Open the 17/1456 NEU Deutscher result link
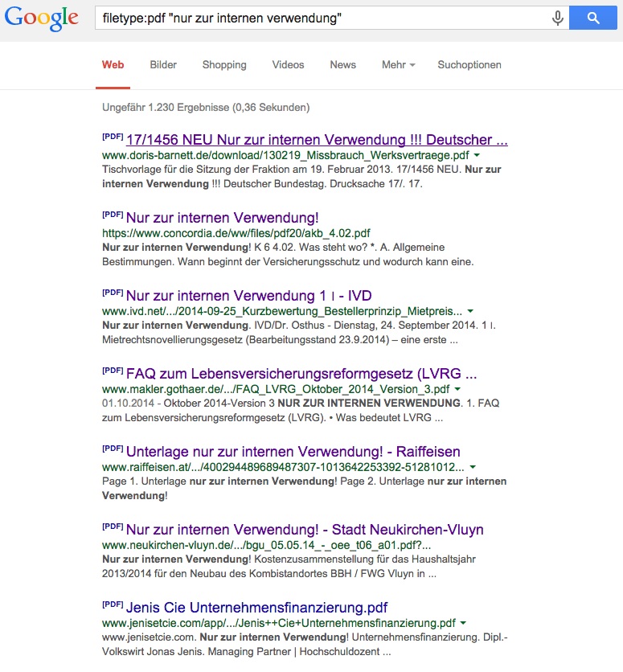 [x=317, y=140]
